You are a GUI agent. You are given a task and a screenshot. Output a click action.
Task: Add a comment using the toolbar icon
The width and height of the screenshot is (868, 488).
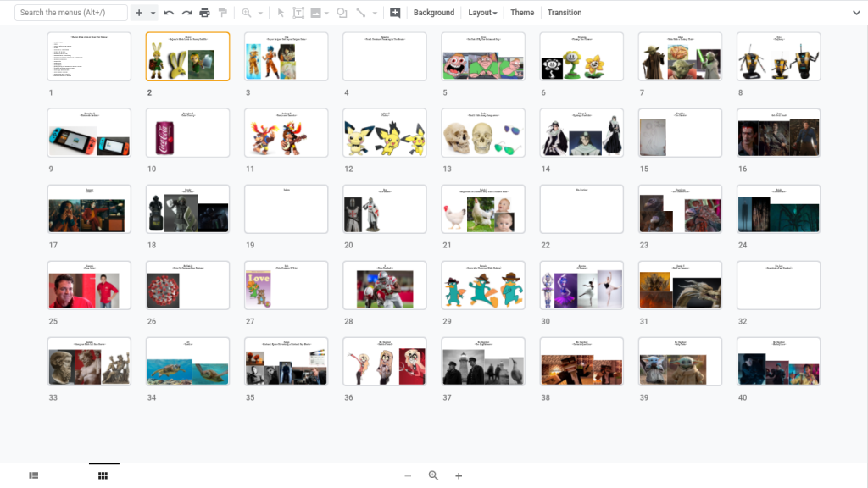[395, 13]
